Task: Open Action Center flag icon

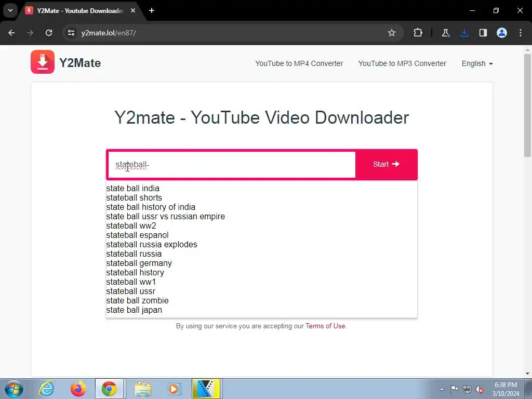Action: coord(454,389)
